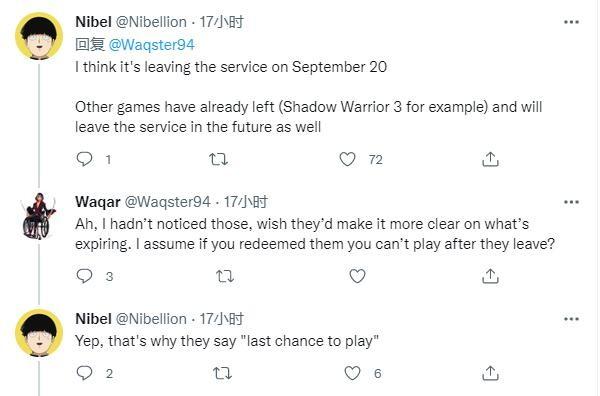This screenshot has height=396, width=600.
Task: Retweet the "last chance to play" tweet
Action: (222, 373)
